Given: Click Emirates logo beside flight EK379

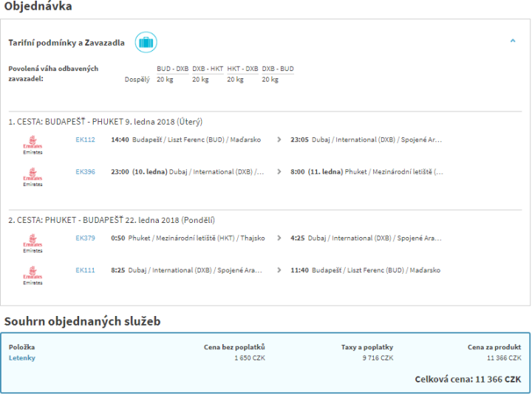Looking at the screenshot, I should pos(33,243).
